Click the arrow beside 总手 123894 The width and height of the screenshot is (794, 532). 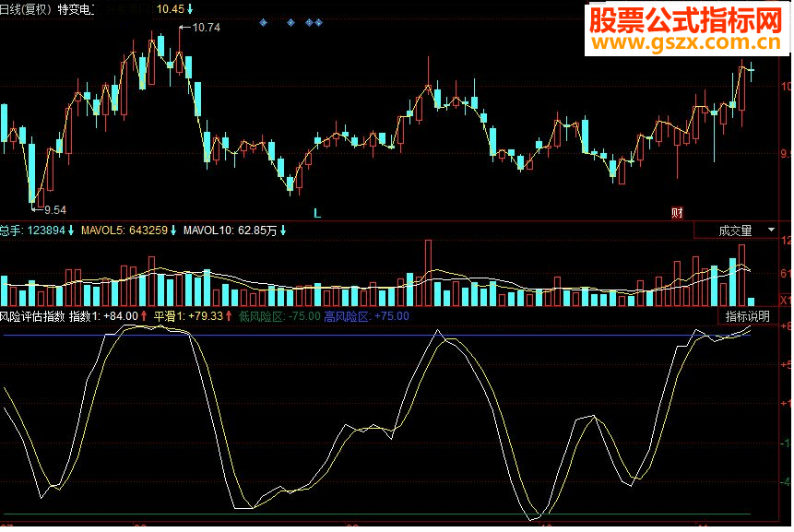point(71,231)
